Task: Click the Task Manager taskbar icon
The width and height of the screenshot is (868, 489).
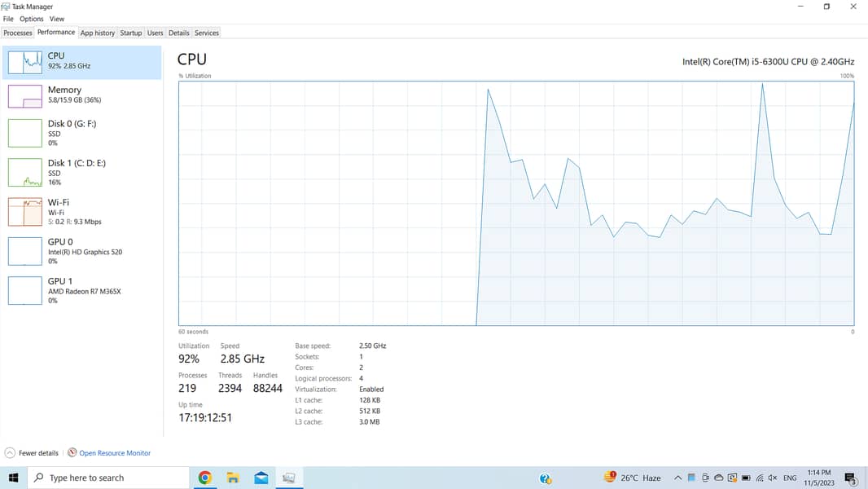Action: click(288, 478)
